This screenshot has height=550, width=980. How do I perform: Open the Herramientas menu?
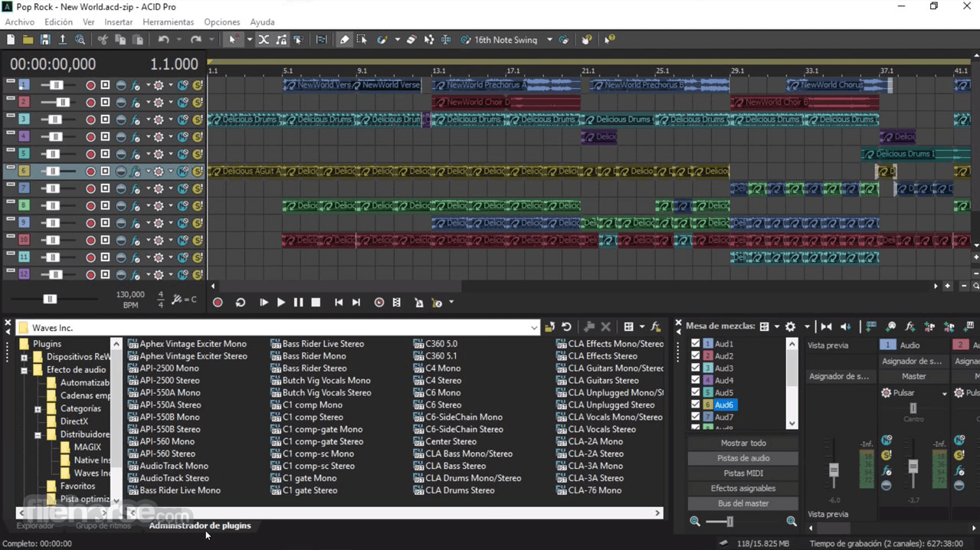(168, 22)
